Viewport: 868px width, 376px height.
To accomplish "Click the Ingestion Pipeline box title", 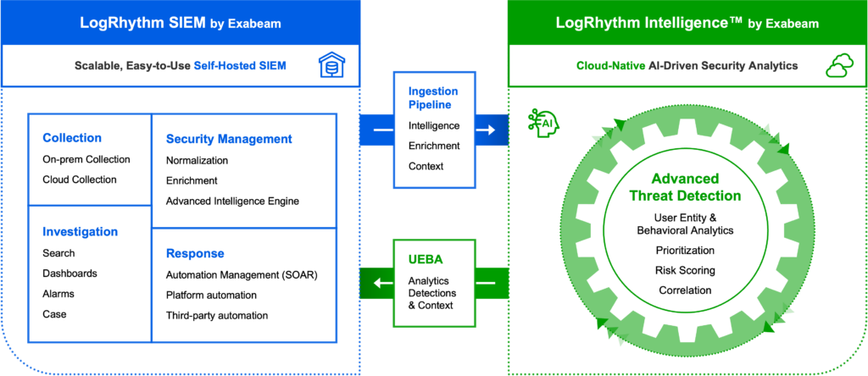I will [x=433, y=98].
